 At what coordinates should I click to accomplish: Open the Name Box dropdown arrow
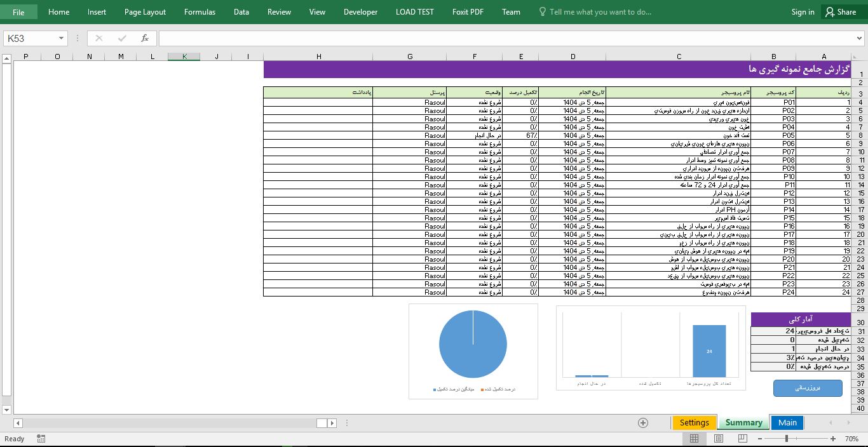coord(61,38)
